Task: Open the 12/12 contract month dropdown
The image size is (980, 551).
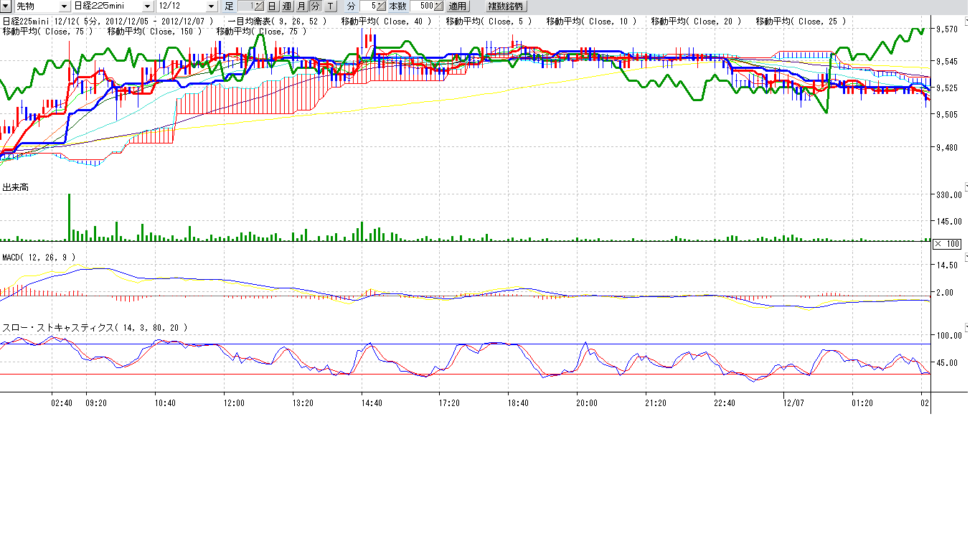Action: coord(211,6)
